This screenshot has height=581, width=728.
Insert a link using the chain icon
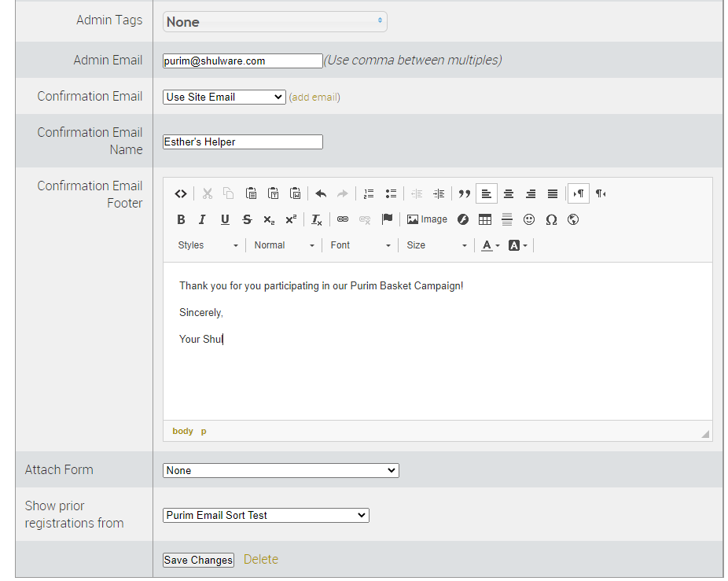[343, 219]
